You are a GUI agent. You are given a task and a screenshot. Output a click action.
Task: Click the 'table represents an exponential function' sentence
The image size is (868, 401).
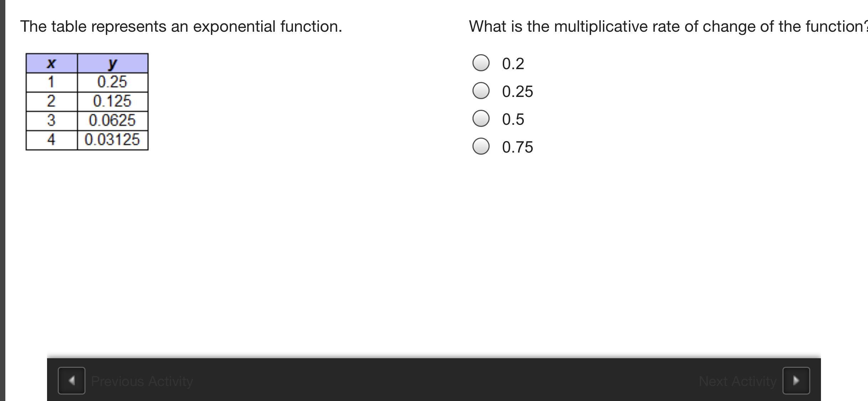[181, 26]
